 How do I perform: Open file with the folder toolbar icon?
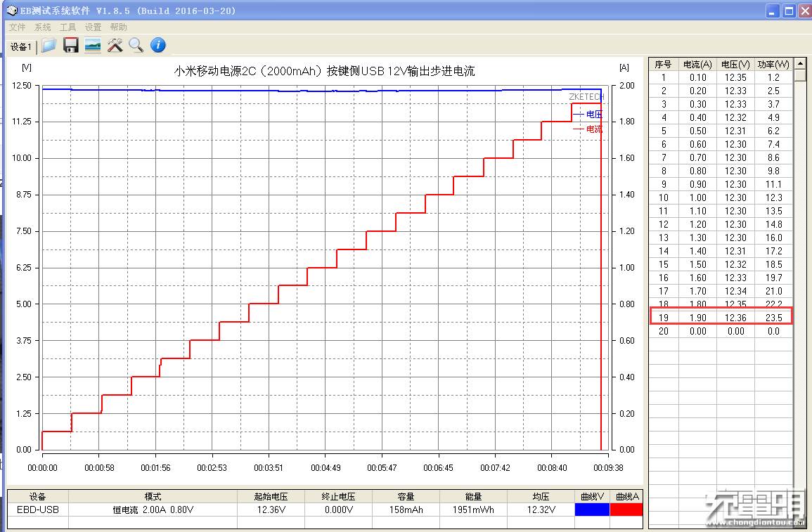coord(49,46)
